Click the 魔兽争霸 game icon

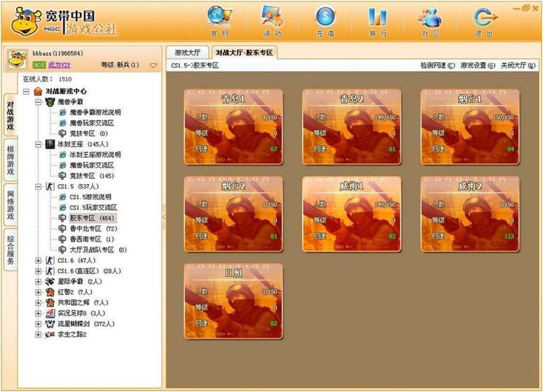point(50,102)
